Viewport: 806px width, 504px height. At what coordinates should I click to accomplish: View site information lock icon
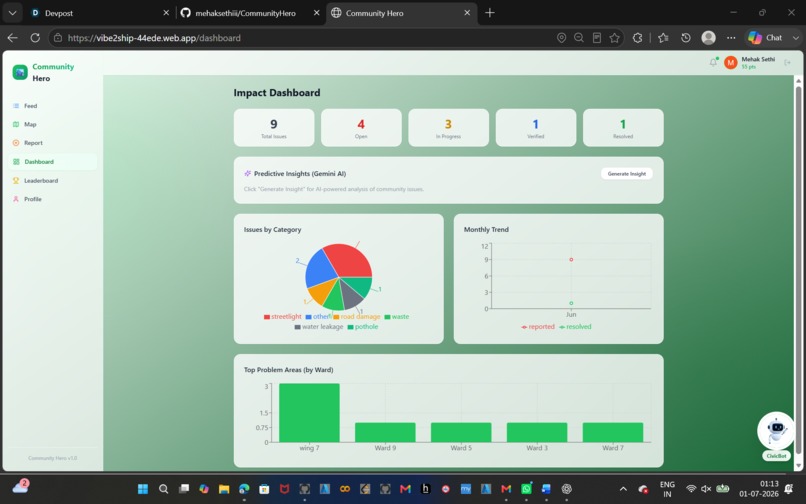tap(58, 38)
